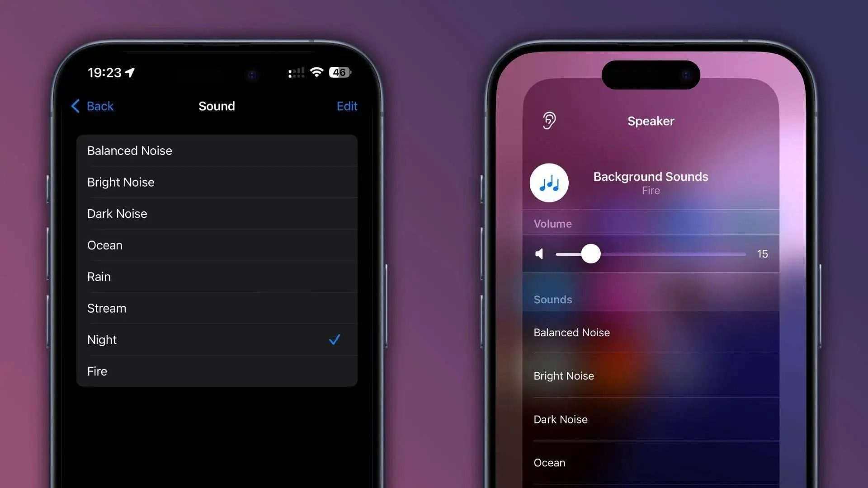
Task: Click the ear/hearing icon in Speaker view
Action: point(549,121)
